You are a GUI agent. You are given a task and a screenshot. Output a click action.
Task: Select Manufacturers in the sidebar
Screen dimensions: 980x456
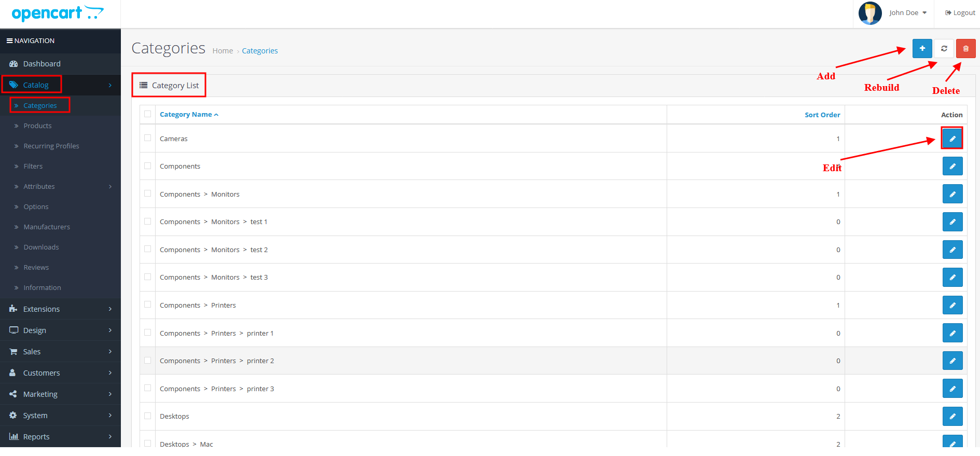[47, 227]
